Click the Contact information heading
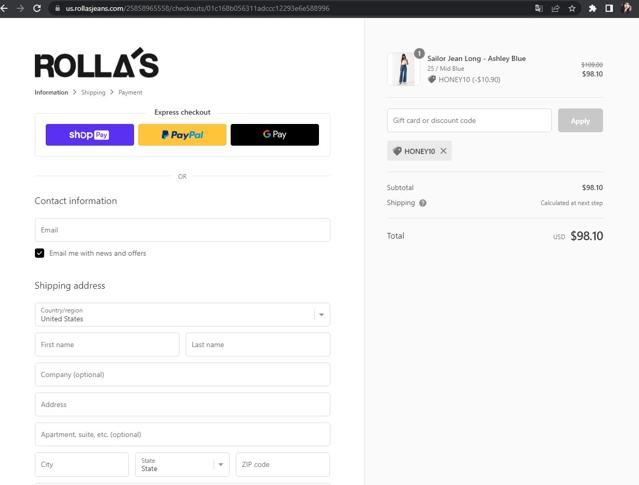The height and width of the screenshot is (485, 639). pos(76,201)
